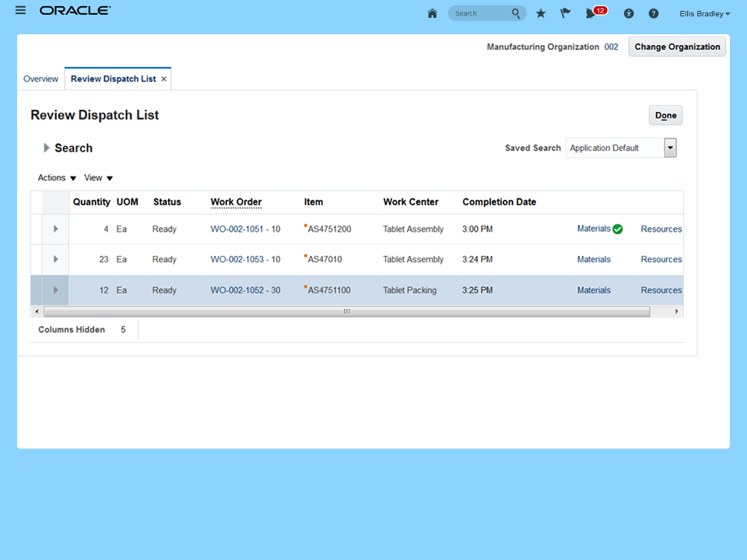Click the Status column header
Viewport: 747px width, 560px height.
[167, 202]
